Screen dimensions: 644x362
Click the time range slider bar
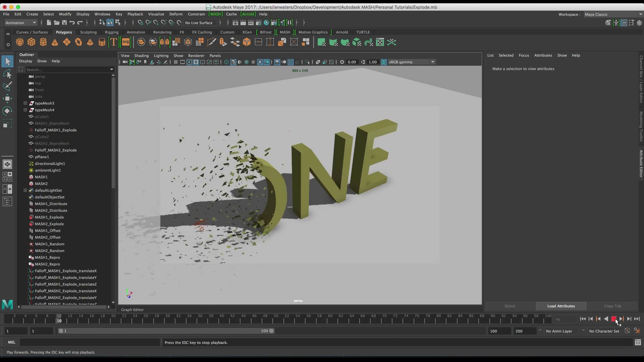click(x=166, y=331)
